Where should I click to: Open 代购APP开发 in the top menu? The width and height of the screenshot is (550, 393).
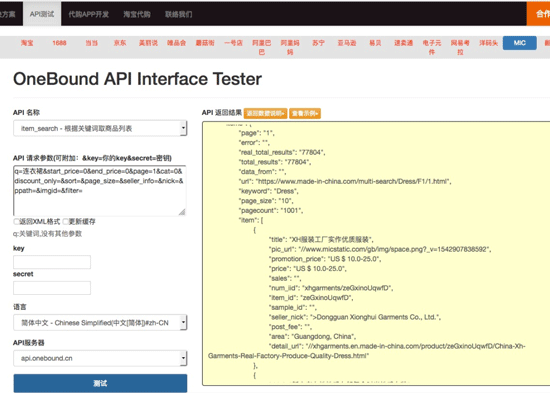88,14
